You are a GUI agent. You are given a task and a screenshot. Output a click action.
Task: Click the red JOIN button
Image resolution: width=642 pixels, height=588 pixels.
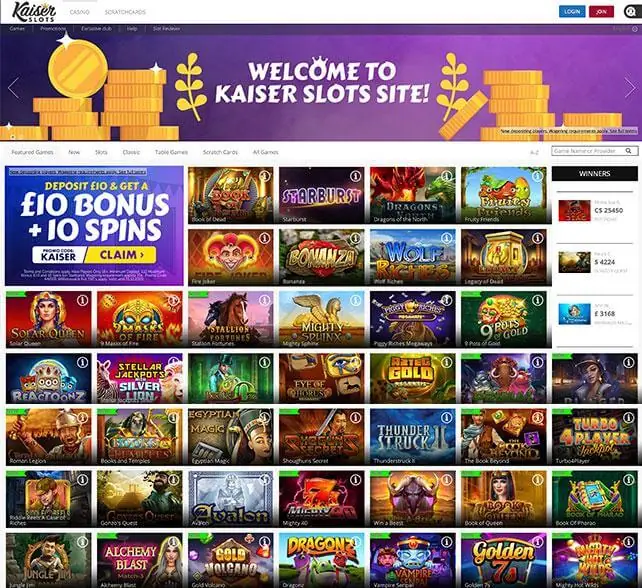601,11
